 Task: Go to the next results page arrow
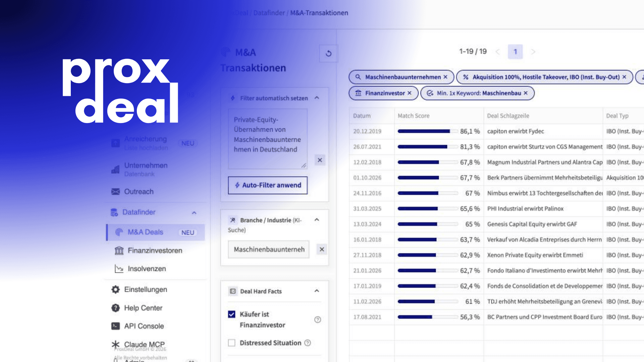tap(533, 52)
